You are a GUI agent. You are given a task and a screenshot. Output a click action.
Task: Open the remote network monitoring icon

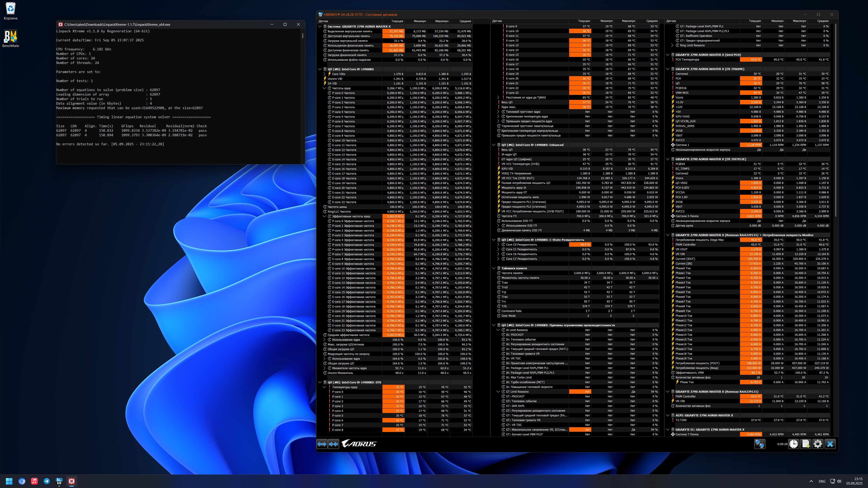(x=759, y=444)
